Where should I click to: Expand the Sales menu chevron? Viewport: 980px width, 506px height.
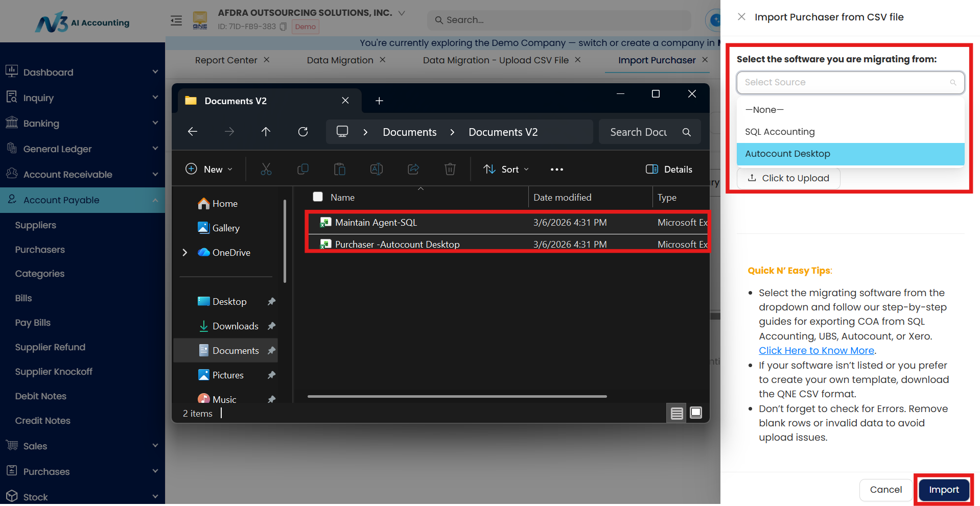(x=155, y=445)
